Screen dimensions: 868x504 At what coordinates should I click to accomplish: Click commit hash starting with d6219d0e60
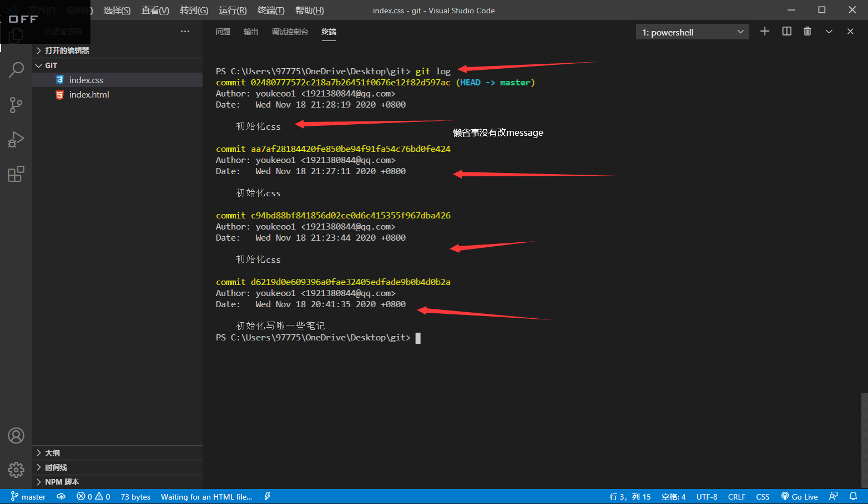(x=351, y=282)
